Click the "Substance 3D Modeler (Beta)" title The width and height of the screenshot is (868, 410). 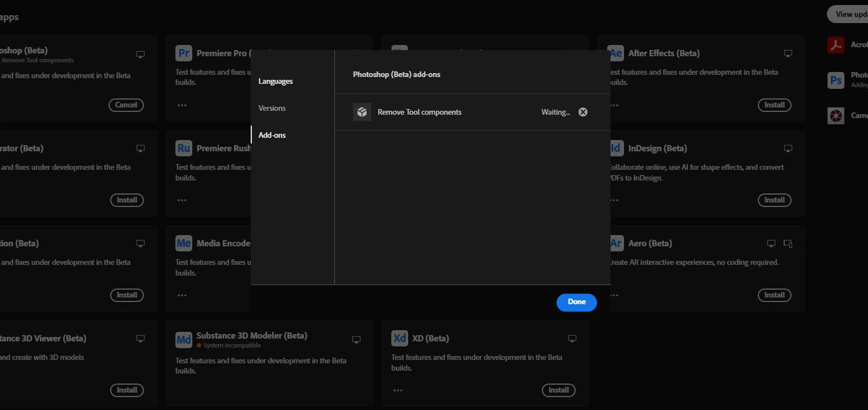252,336
